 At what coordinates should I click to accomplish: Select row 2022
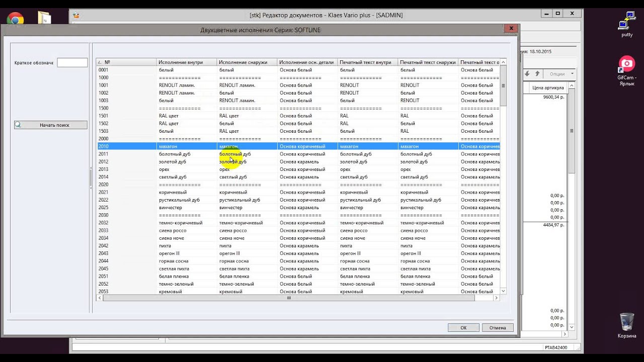(x=298, y=200)
